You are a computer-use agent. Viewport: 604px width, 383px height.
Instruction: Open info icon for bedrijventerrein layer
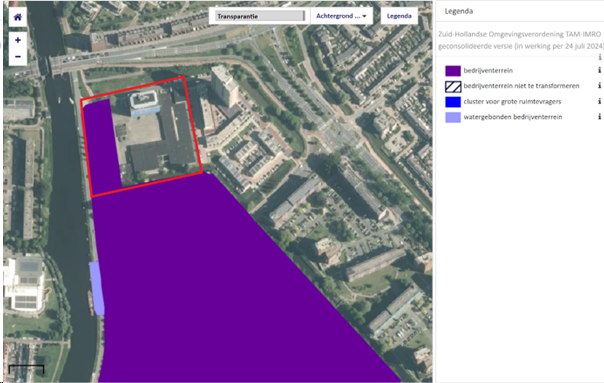[599, 71]
